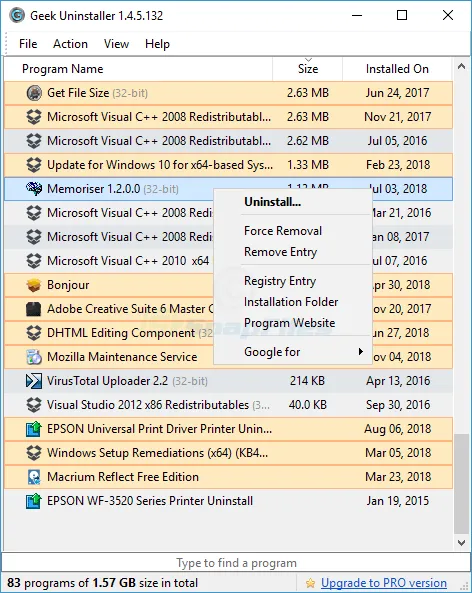The width and height of the screenshot is (472, 593).
Task: Click the Jun 24, 2017 install date
Action: [397, 93]
